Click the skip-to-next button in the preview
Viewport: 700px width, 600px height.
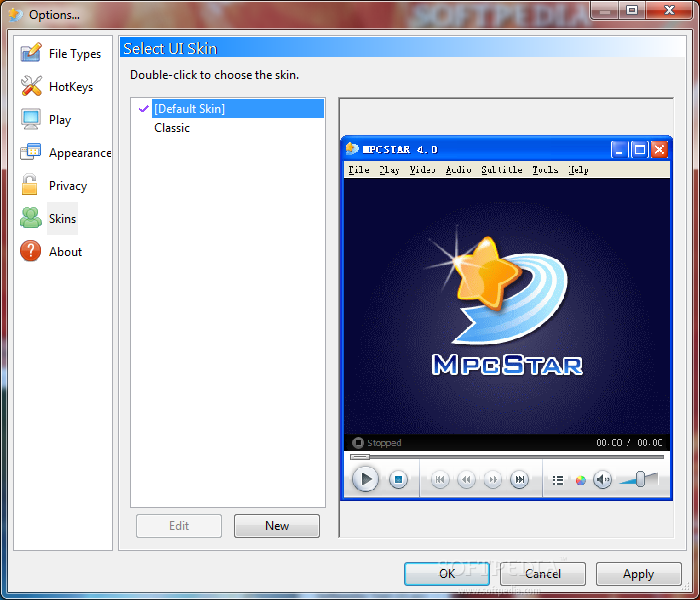tap(520, 479)
